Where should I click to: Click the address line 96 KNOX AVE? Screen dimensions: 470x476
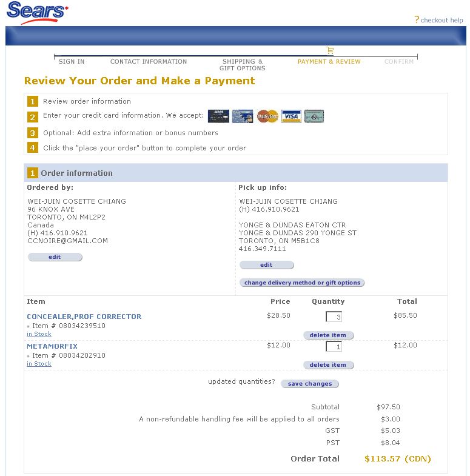coord(51,209)
